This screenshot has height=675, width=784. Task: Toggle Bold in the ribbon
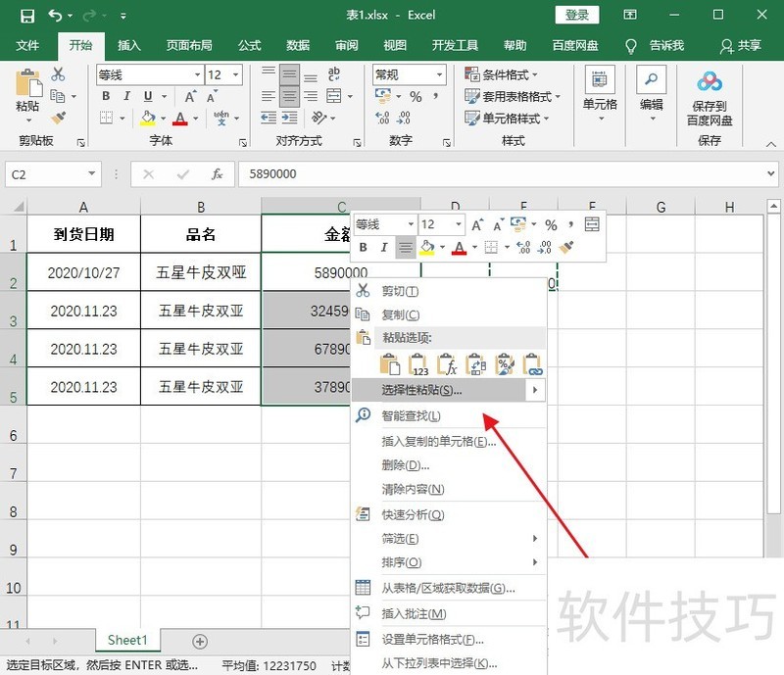click(106, 96)
